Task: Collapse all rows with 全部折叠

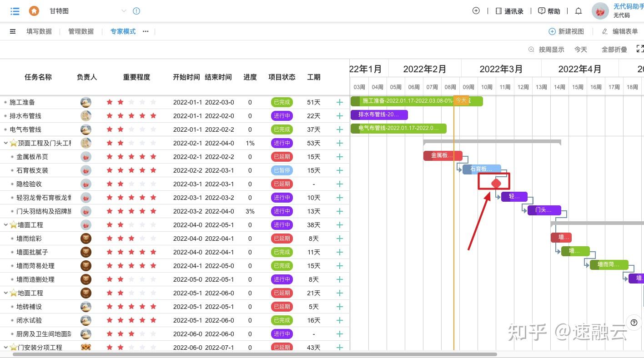Action: pos(614,49)
